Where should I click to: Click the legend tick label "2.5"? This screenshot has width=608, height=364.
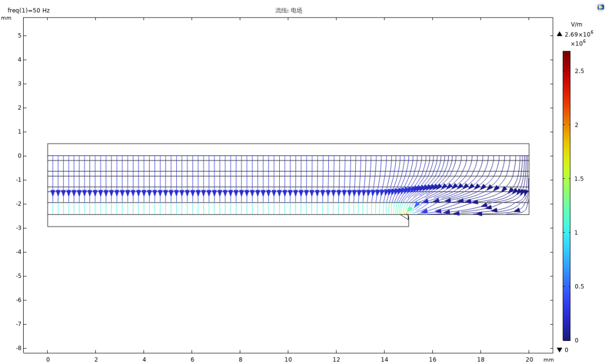579,71
